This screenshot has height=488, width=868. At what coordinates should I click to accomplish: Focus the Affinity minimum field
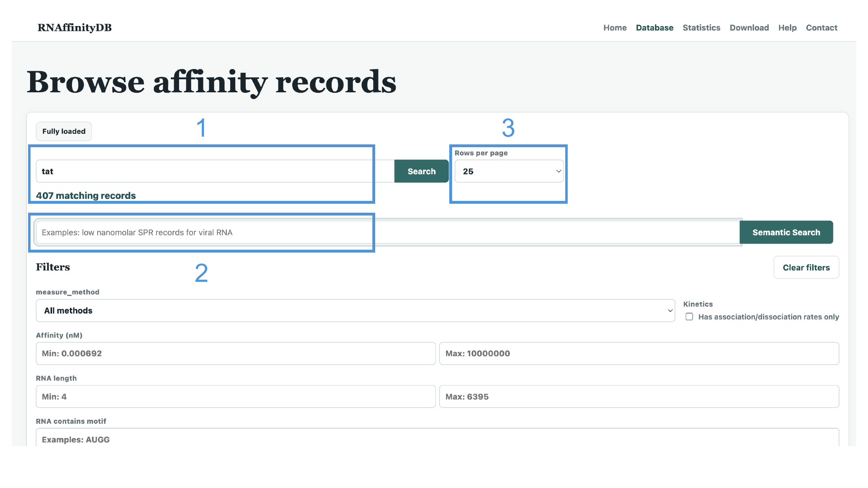(x=236, y=353)
